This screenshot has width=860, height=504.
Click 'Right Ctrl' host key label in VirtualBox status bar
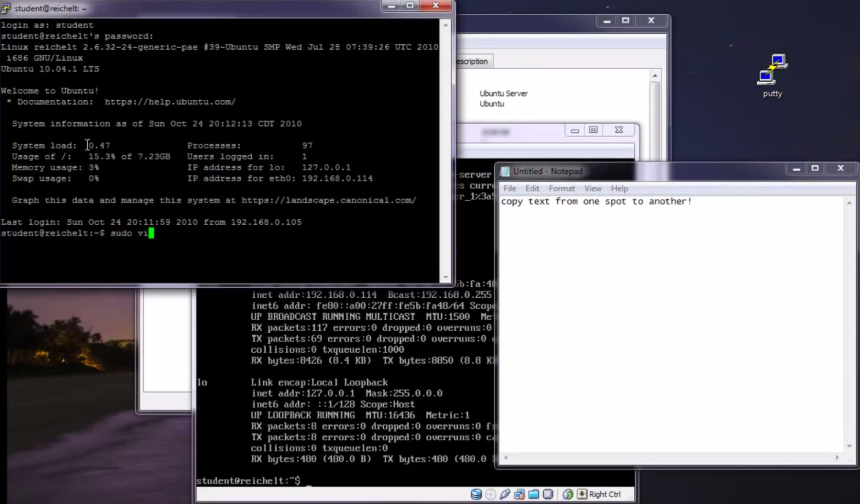[x=605, y=494]
